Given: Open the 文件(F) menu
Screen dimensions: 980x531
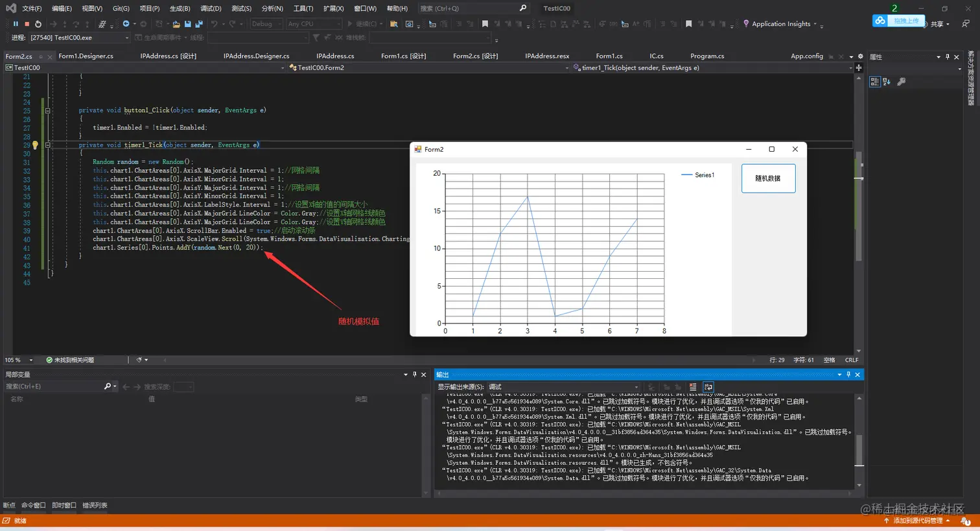Looking at the screenshot, I should click(x=32, y=8).
